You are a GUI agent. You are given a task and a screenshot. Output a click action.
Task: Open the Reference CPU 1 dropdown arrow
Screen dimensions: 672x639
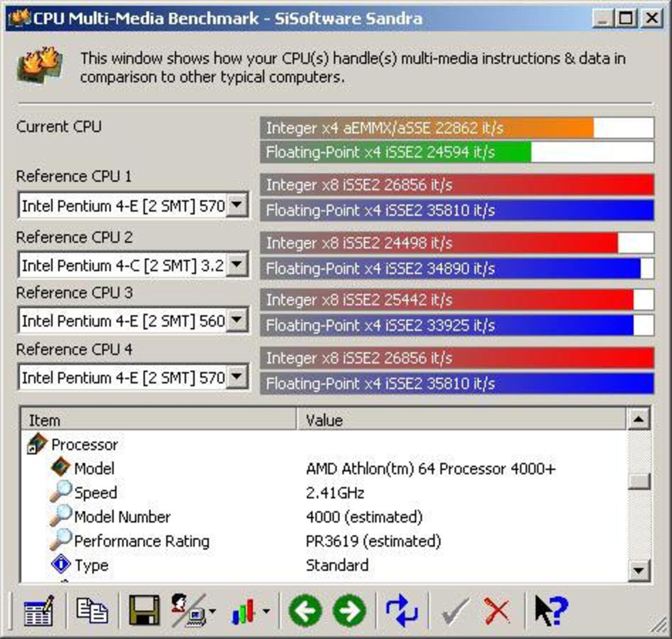click(x=237, y=205)
